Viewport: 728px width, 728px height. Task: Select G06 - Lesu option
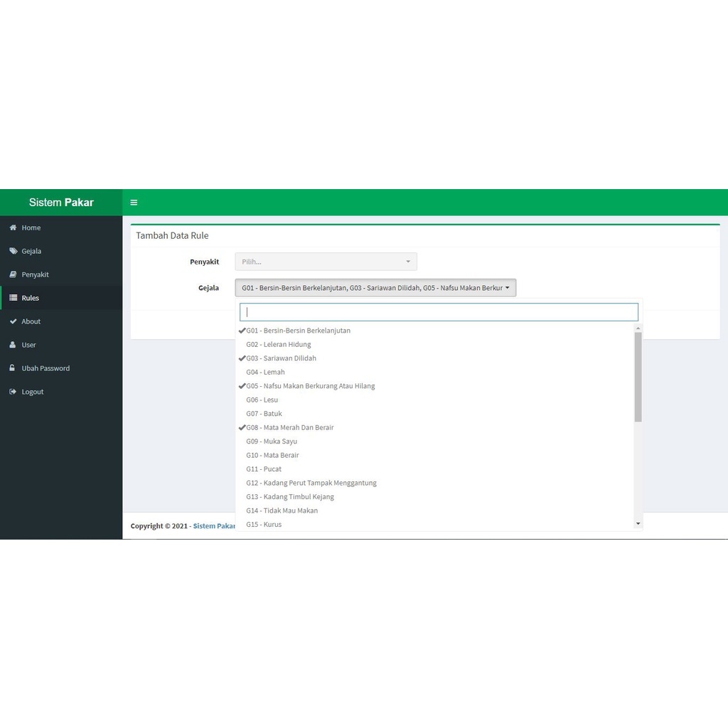point(434,400)
